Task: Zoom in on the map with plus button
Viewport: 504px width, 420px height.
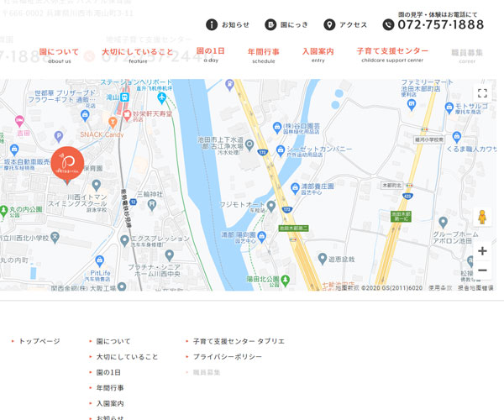Action: (482, 250)
